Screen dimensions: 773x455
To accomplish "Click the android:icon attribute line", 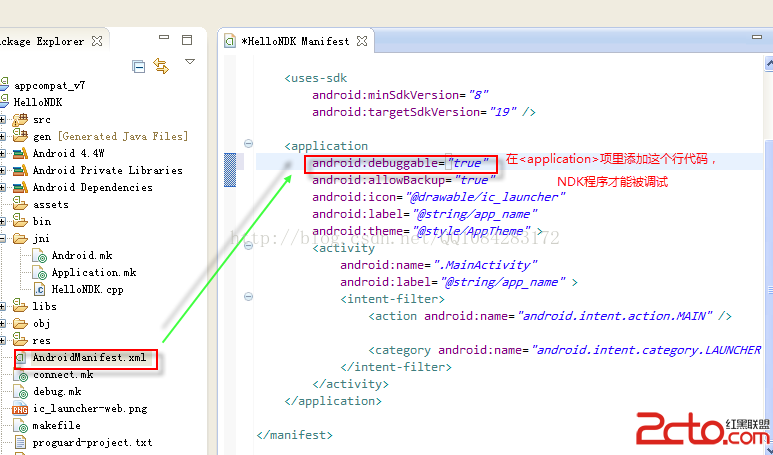I will click(438, 197).
